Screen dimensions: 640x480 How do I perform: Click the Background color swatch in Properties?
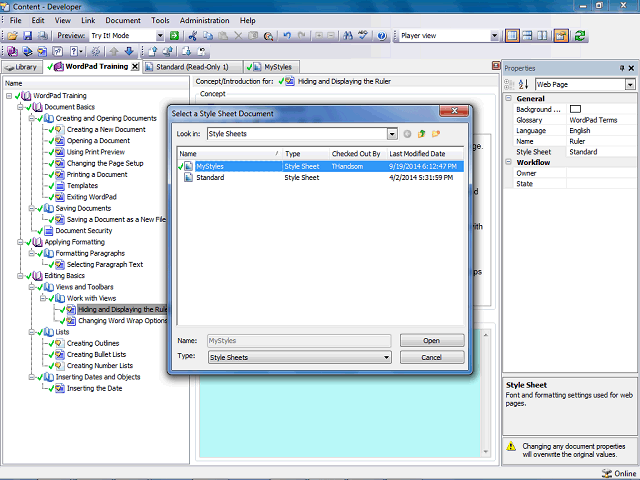tap(575, 109)
